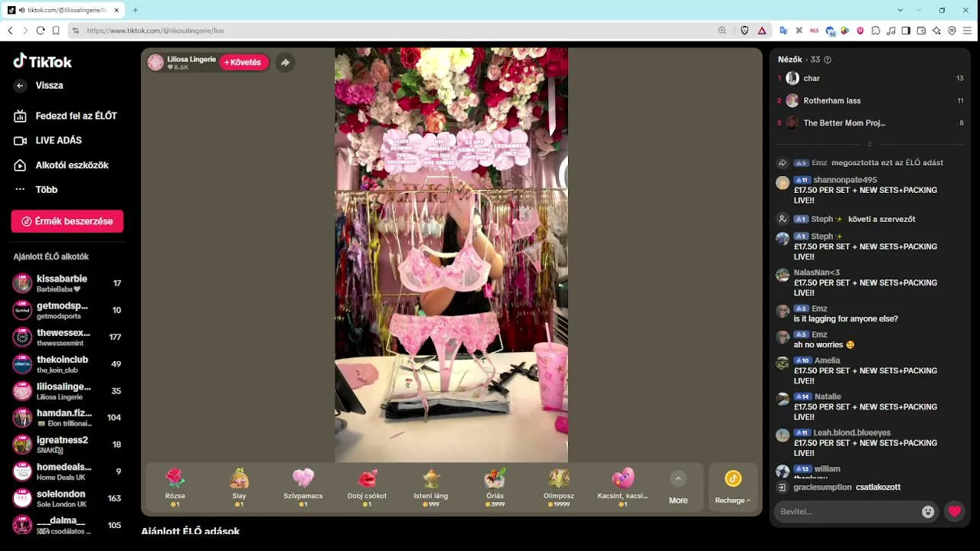Image resolution: width=980 pixels, height=551 pixels.
Task: Open the emoji picker in chat
Action: tap(928, 511)
